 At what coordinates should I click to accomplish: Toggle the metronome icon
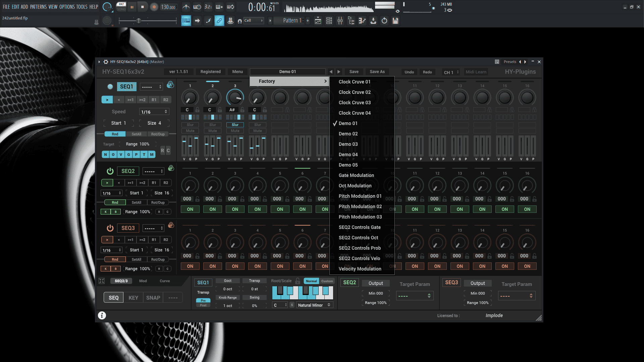[x=186, y=7]
